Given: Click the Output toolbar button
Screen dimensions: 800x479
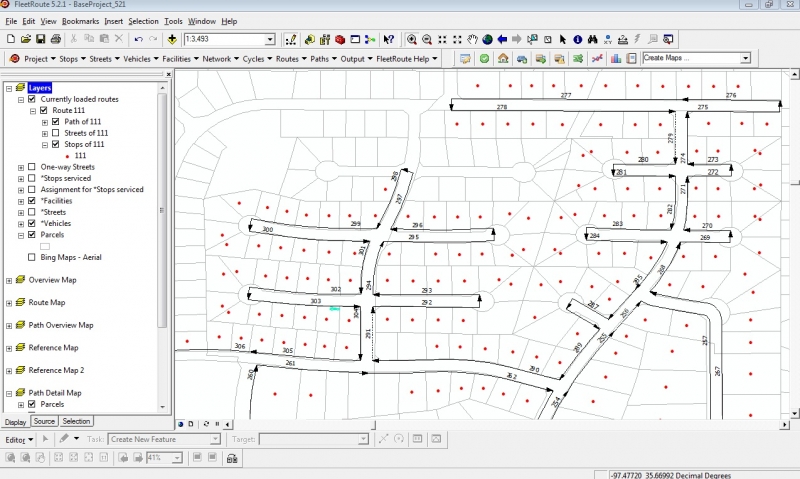Looking at the screenshot, I should (x=357, y=59).
